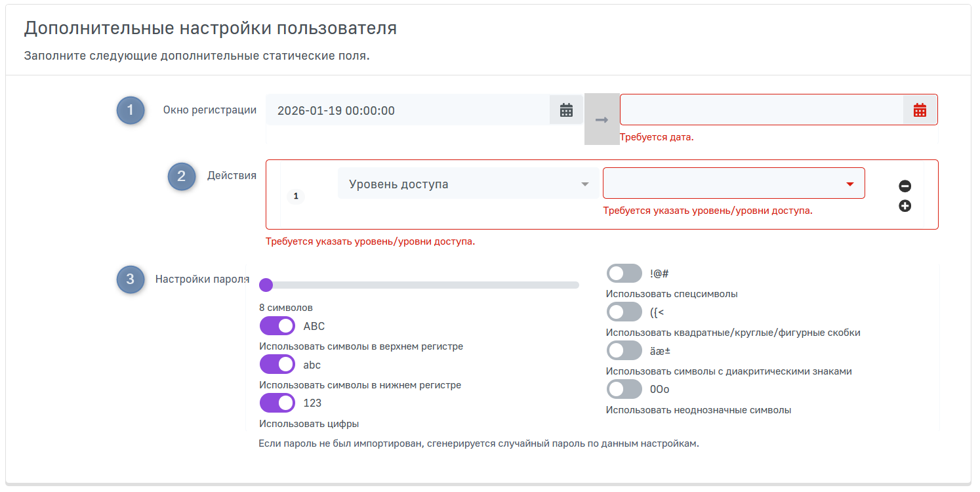Image resolution: width=980 pixels, height=492 pixels.
Task: Click the start date field 2026-01-19
Action: [x=407, y=110]
